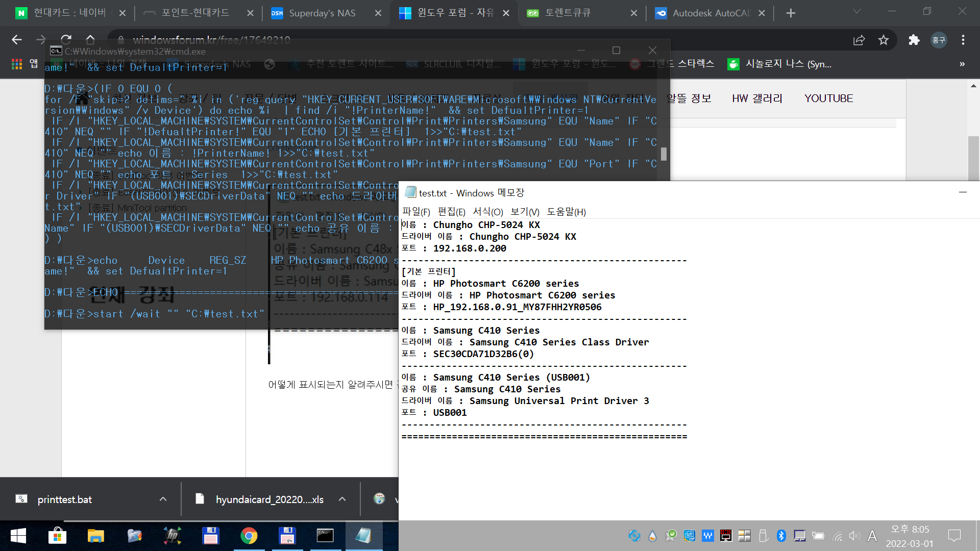
Task: Maximize the cmd.exe window
Action: tap(616, 51)
